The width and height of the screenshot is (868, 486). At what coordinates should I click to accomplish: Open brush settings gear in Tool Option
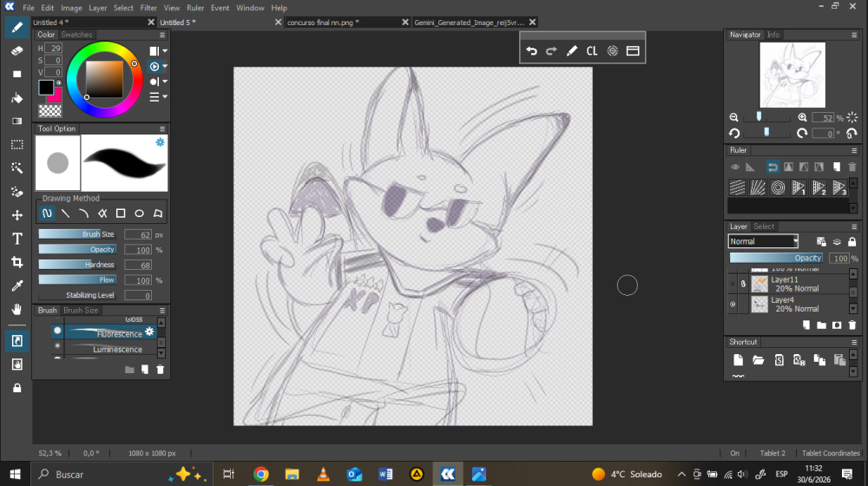click(x=160, y=142)
